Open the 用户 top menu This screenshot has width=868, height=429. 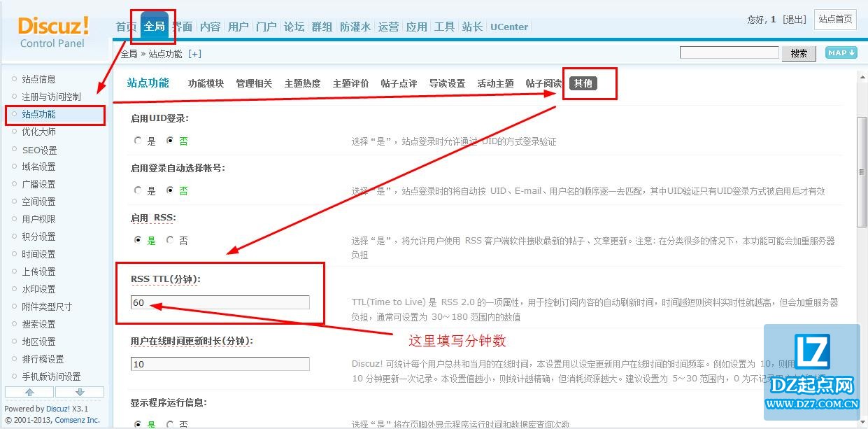pos(239,27)
